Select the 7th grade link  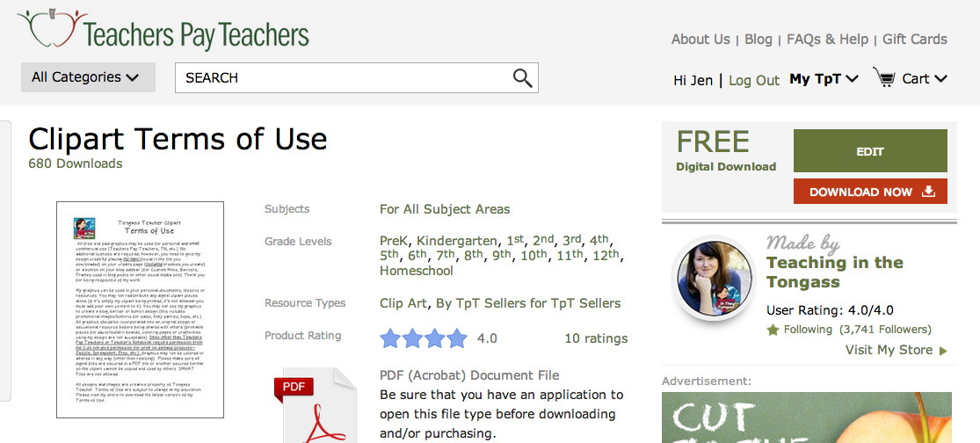pyautogui.click(x=446, y=255)
